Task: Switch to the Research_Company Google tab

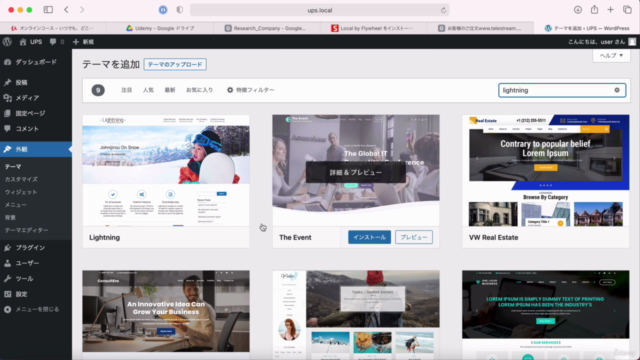Action: click(267, 28)
